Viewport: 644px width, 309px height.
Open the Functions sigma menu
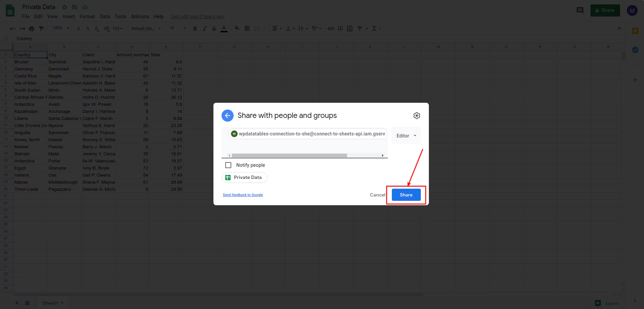tap(375, 28)
